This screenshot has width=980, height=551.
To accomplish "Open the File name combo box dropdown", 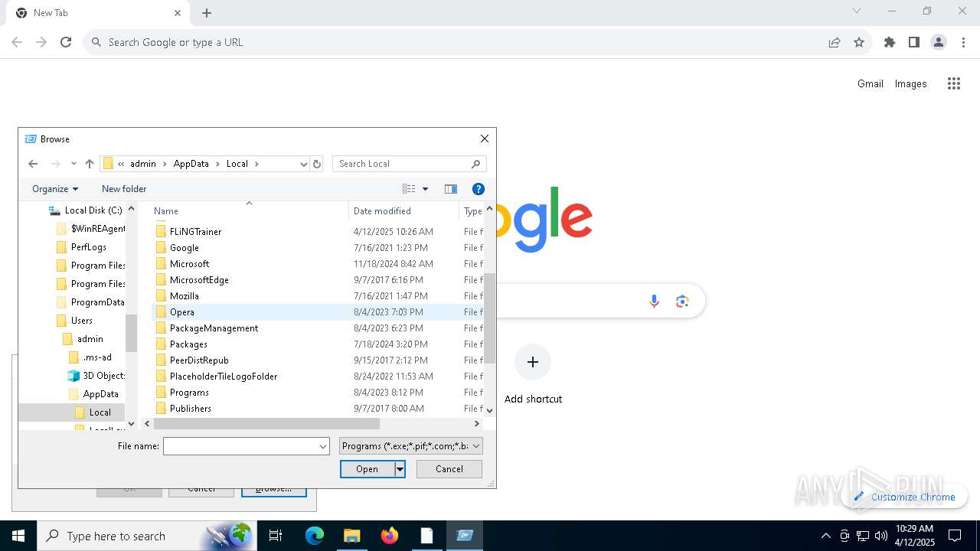I will [x=323, y=446].
